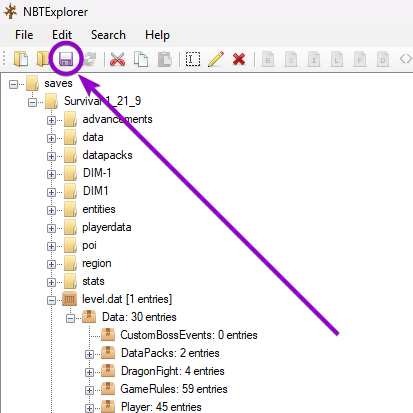Click the poi folder label
This screenshot has width=413, height=413.
89,246
